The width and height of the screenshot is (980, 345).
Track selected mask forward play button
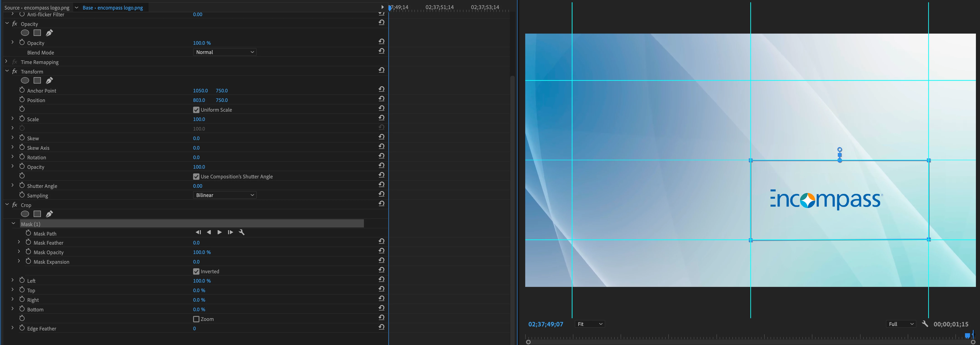tap(219, 232)
